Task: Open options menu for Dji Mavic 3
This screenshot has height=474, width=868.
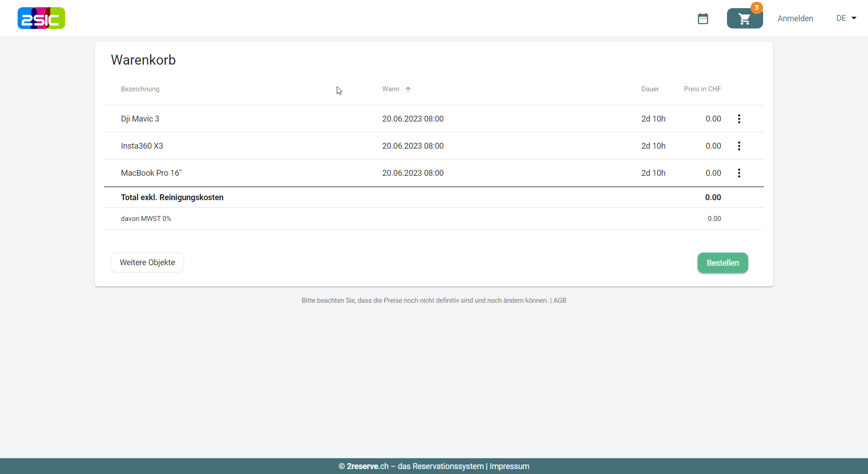Action: pos(739,119)
